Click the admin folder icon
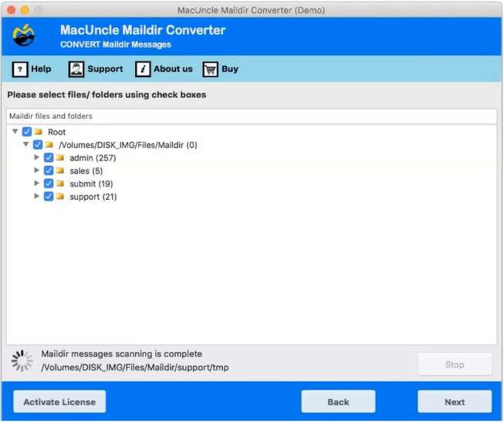Screen dimensions: 504x422 click(60, 157)
